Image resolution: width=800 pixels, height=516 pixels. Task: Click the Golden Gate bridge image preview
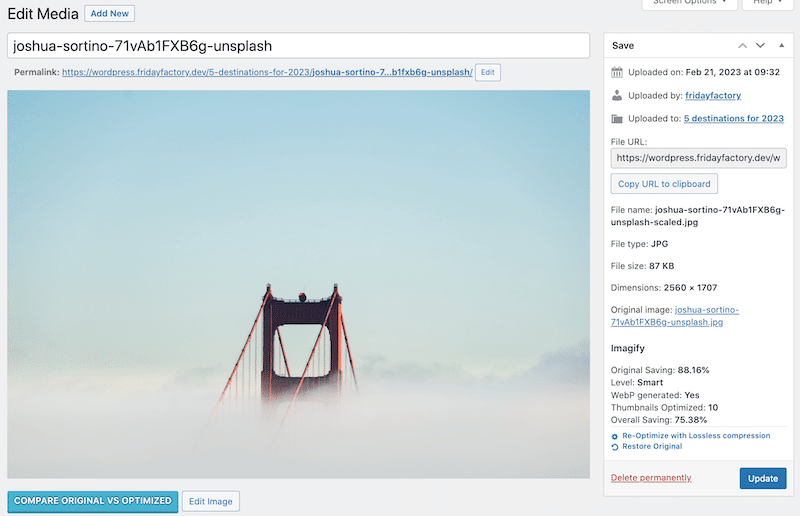(x=298, y=284)
